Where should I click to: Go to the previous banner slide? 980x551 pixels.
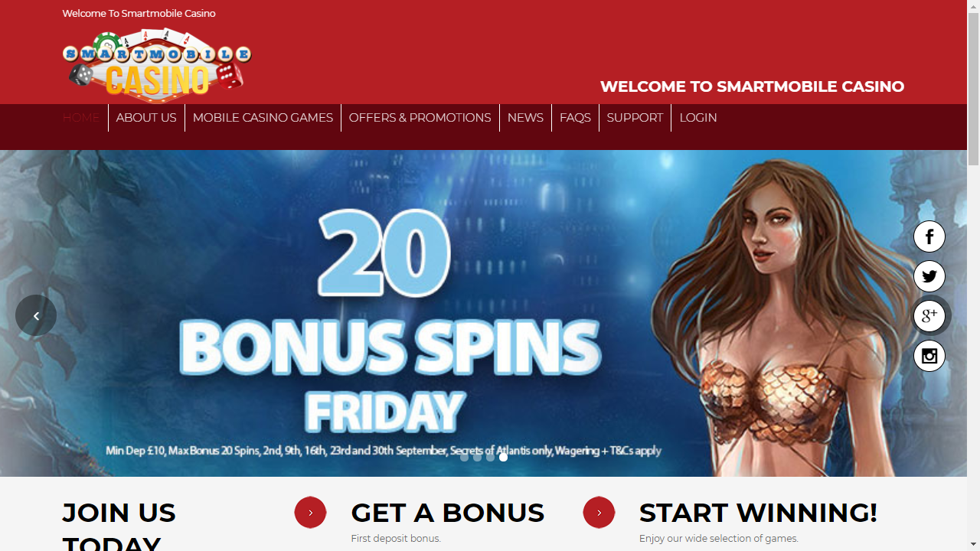click(36, 315)
